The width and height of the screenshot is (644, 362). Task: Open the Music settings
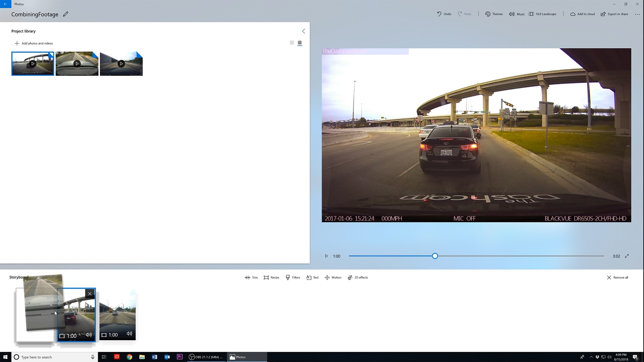tap(517, 14)
